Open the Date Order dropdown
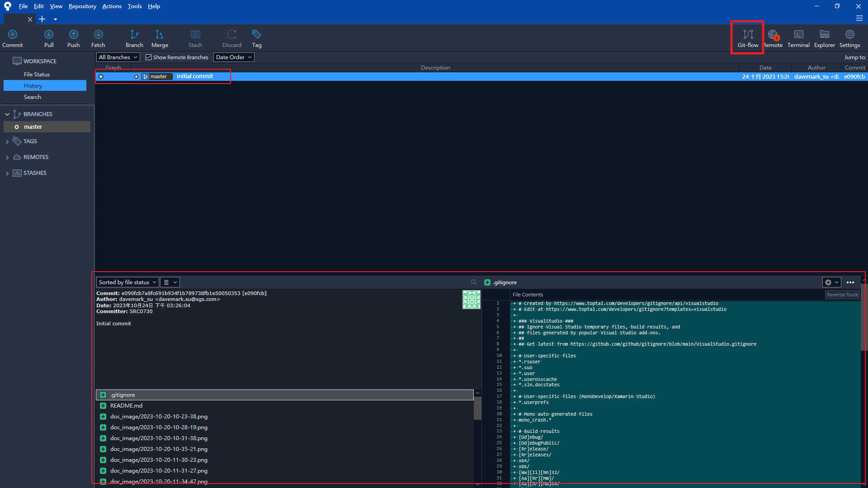 [233, 57]
